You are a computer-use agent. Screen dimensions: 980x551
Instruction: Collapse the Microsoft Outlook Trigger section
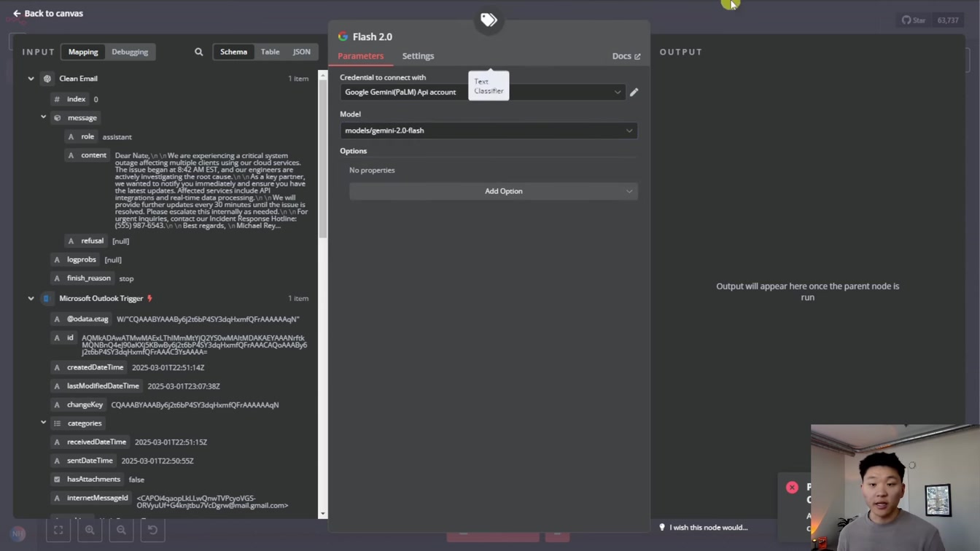pos(31,299)
